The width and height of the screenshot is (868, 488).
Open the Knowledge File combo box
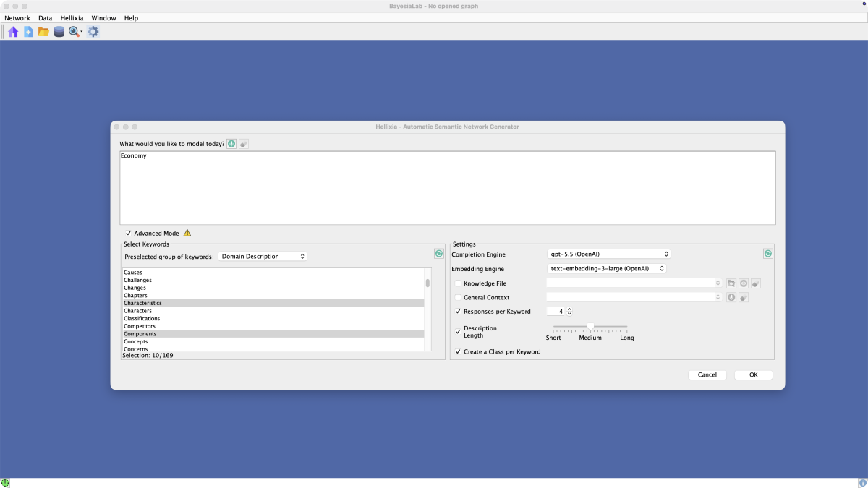634,283
